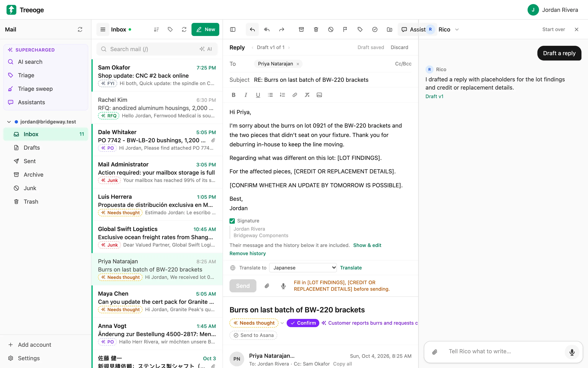The width and height of the screenshot is (588, 368).
Task: Click the move-to-folder icon
Action: tap(390, 29)
